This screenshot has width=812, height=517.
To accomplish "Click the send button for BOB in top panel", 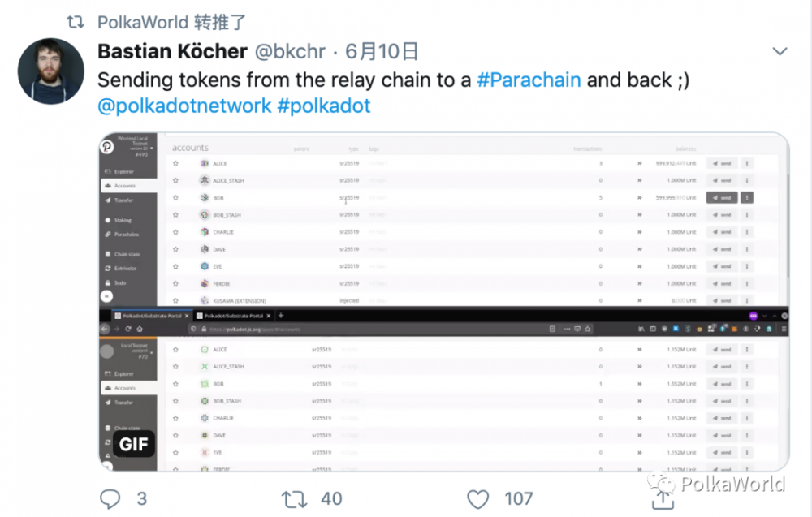I will 722,197.
